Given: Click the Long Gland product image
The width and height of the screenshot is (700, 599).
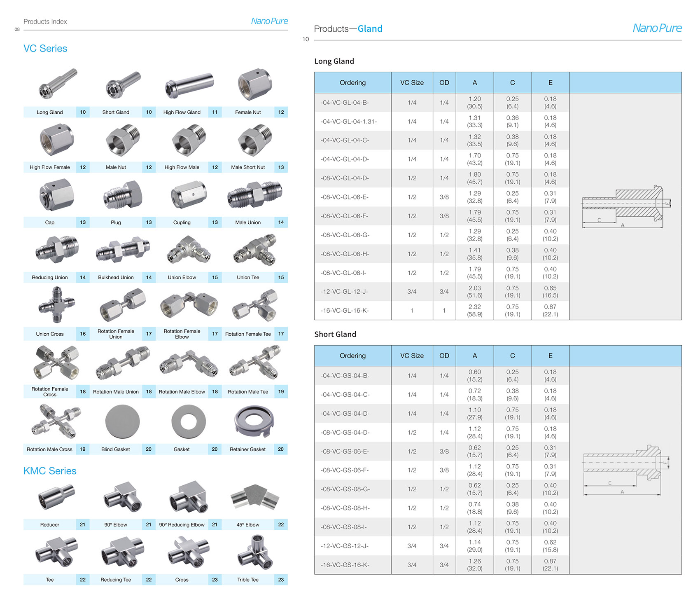Looking at the screenshot, I should (57, 84).
